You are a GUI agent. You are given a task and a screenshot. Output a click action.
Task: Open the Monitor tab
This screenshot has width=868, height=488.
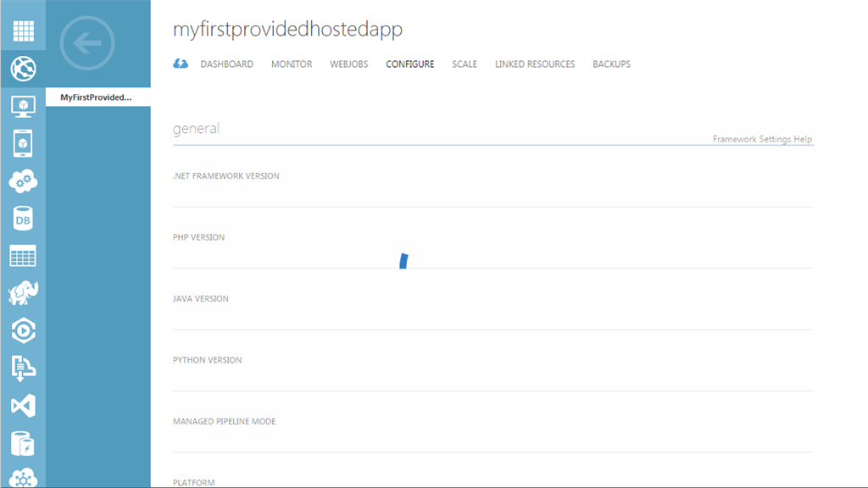[x=292, y=64]
